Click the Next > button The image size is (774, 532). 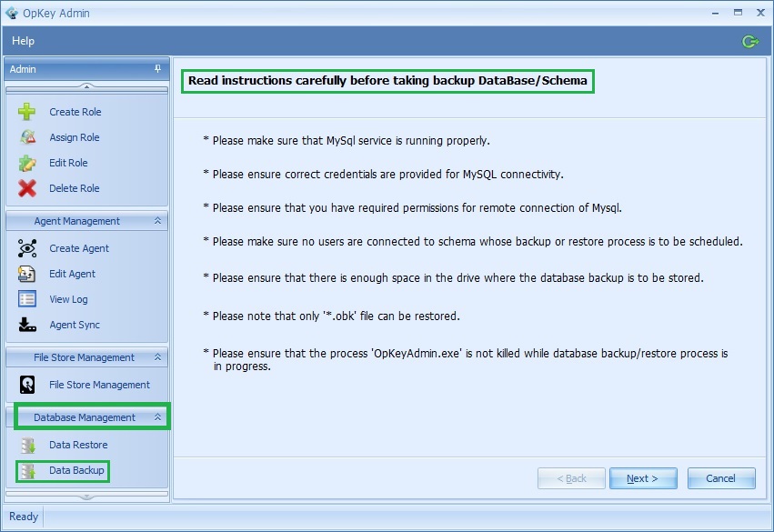643,478
